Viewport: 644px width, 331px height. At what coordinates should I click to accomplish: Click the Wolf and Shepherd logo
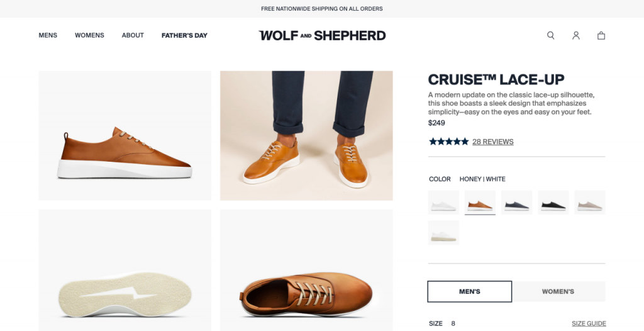tap(322, 35)
